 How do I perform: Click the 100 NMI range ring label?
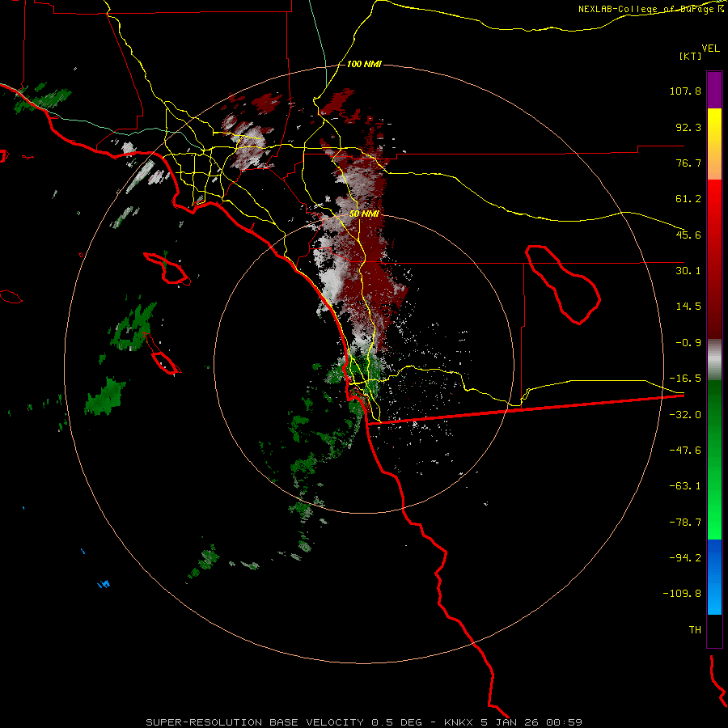click(364, 64)
